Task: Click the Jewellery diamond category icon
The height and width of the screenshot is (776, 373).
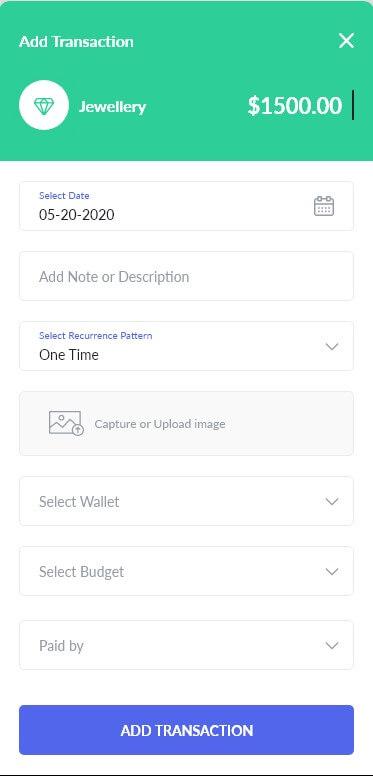Action: pos(44,105)
